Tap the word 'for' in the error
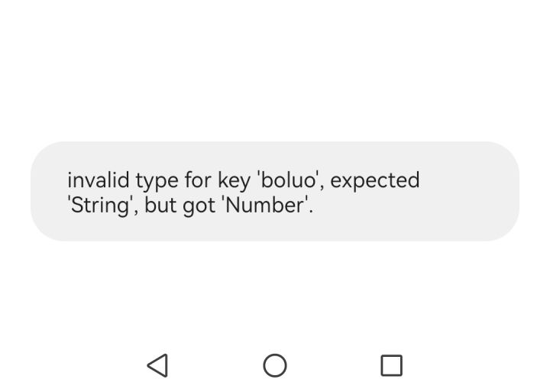Viewport: 550px width, 392px height. point(199,180)
